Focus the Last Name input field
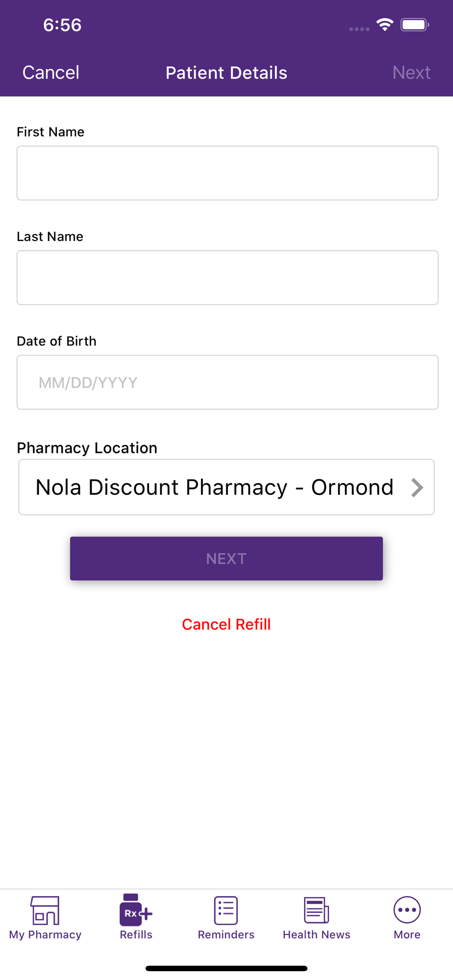453x980 pixels. pyautogui.click(x=227, y=278)
